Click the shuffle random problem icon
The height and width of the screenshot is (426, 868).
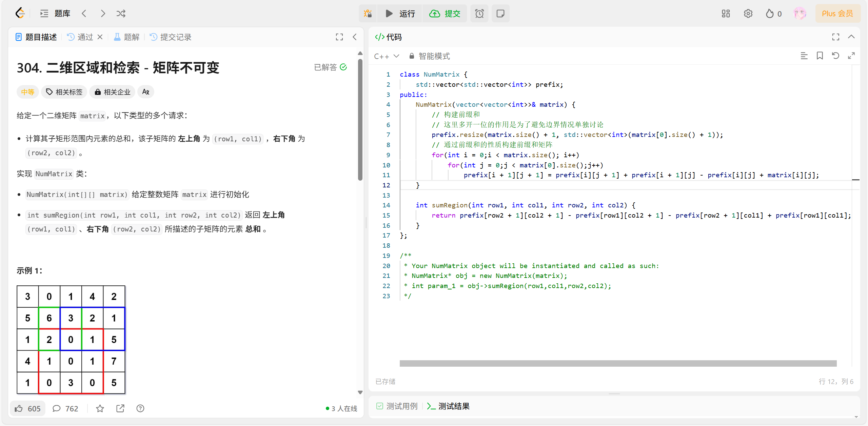[121, 14]
